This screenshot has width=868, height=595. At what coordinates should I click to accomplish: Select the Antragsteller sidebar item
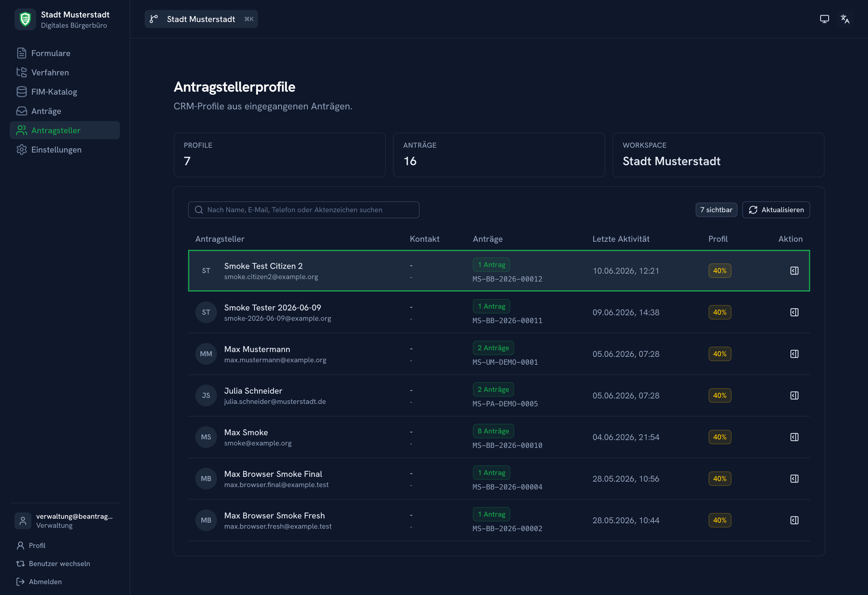(64, 130)
